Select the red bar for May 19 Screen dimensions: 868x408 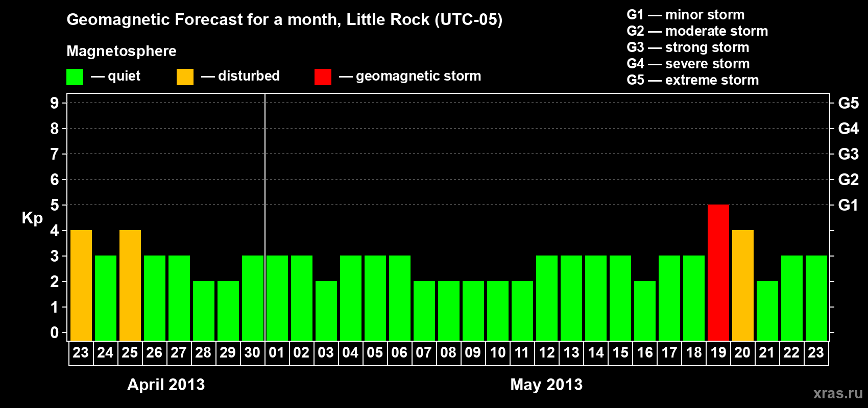(x=718, y=272)
